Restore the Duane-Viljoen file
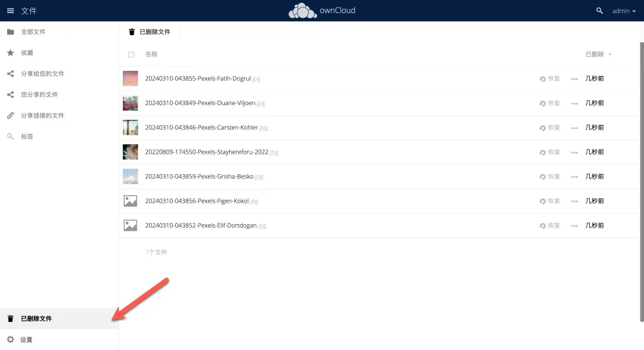 [549, 103]
